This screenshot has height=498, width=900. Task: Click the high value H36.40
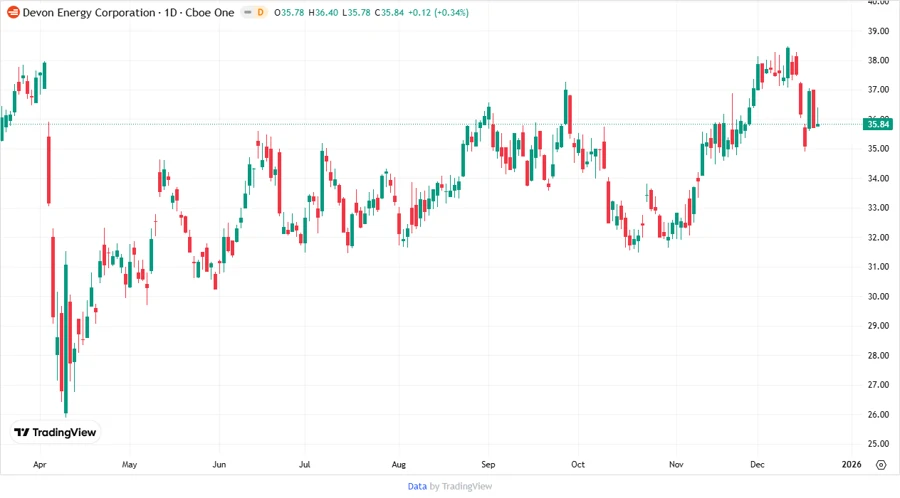pyautogui.click(x=323, y=12)
